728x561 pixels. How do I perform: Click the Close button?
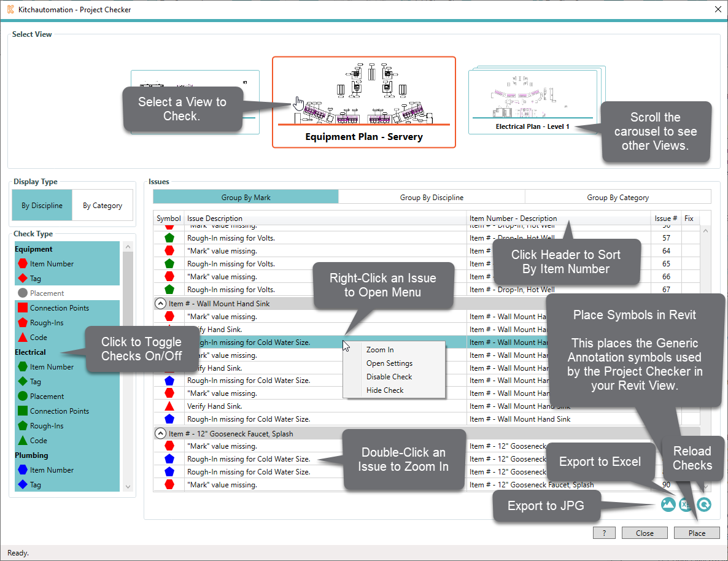click(645, 533)
